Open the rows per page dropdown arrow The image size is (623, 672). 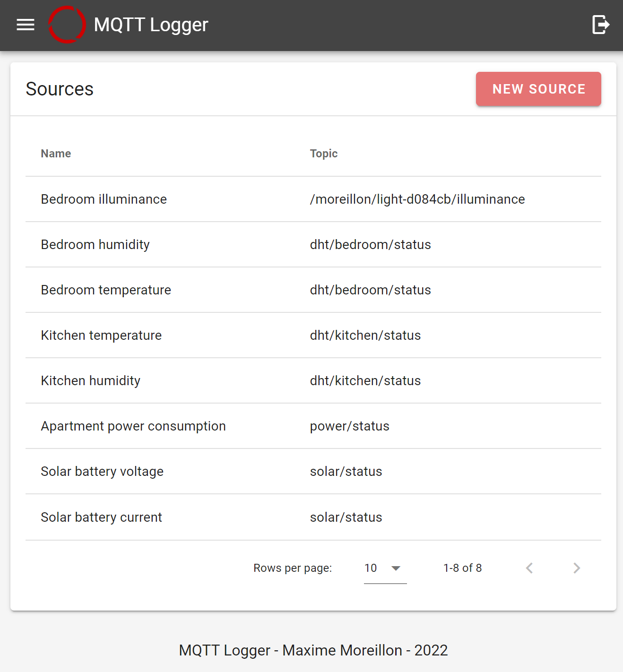[396, 568]
